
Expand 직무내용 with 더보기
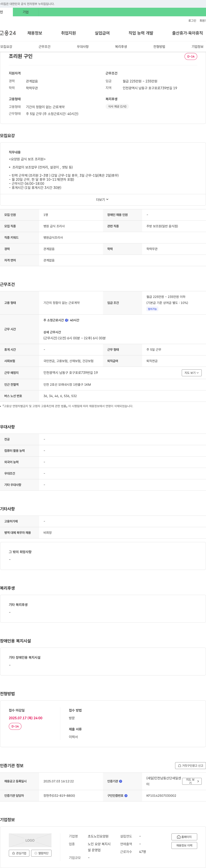[102, 199]
